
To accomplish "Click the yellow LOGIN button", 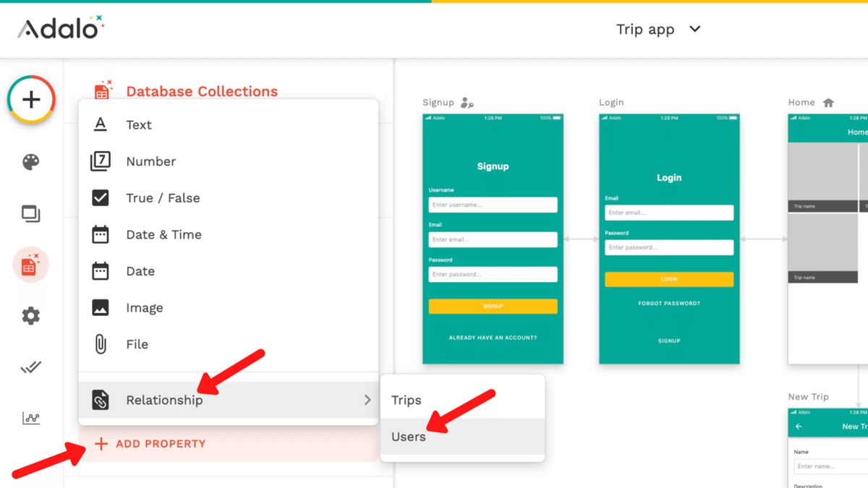I will tap(669, 279).
